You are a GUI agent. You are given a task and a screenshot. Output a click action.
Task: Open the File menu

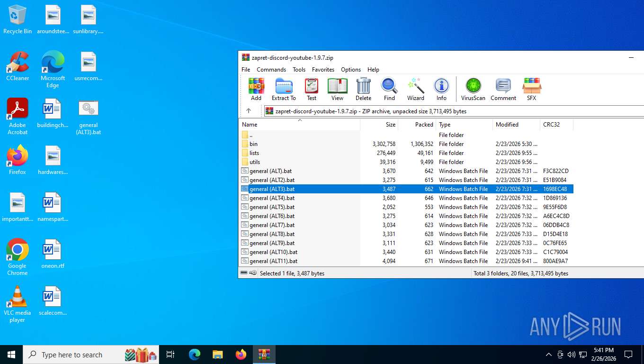(246, 70)
